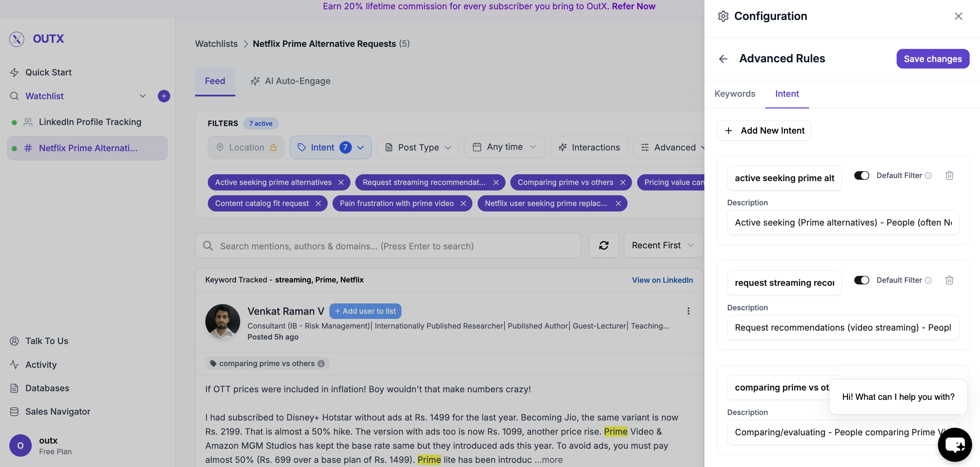The height and width of the screenshot is (467, 980).
Task: Click the Save changes button
Action: point(932,59)
